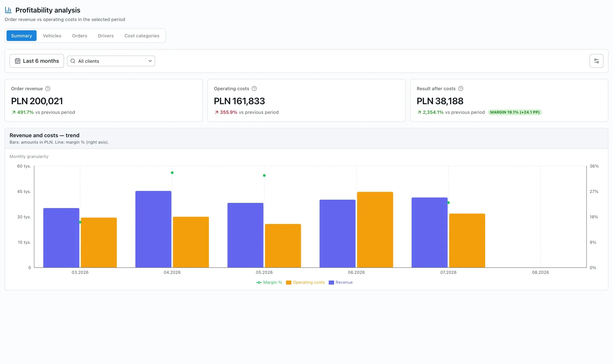Click the green arrow beside 2,354.1%

point(419,112)
